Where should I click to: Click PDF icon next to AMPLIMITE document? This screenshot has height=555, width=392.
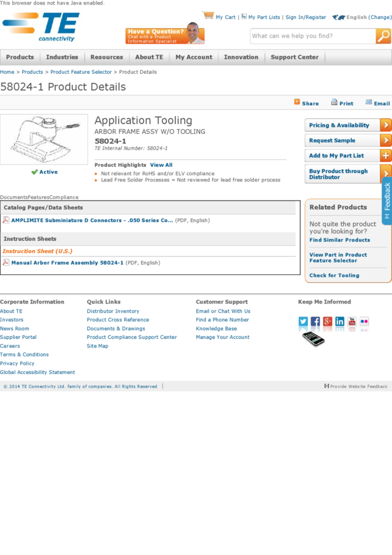6,220
